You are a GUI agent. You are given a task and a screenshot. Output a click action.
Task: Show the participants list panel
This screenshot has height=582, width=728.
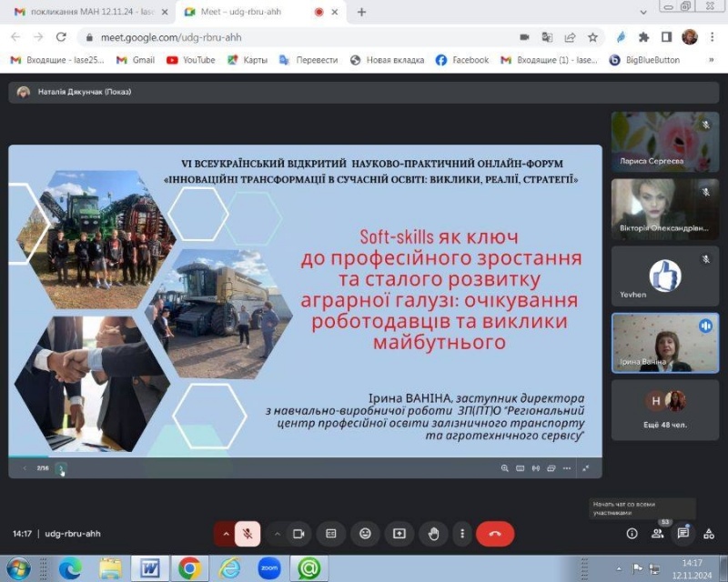click(657, 534)
